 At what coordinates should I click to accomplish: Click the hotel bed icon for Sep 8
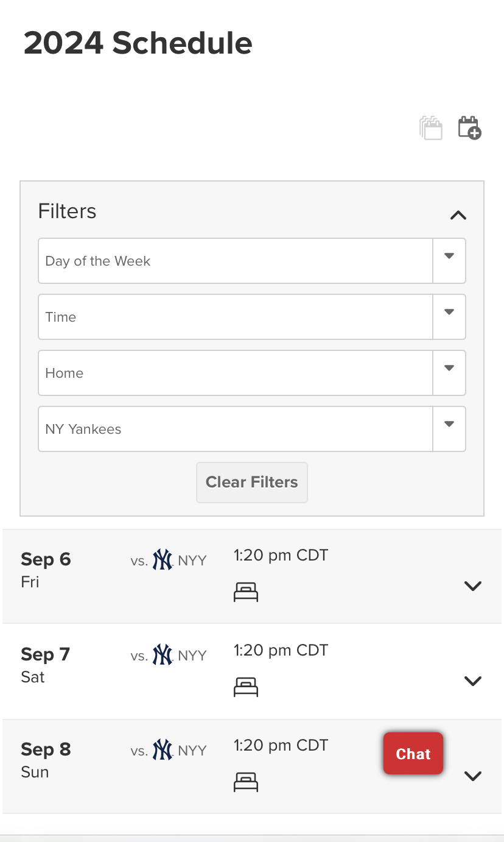pyautogui.click(x=246, y=782)
